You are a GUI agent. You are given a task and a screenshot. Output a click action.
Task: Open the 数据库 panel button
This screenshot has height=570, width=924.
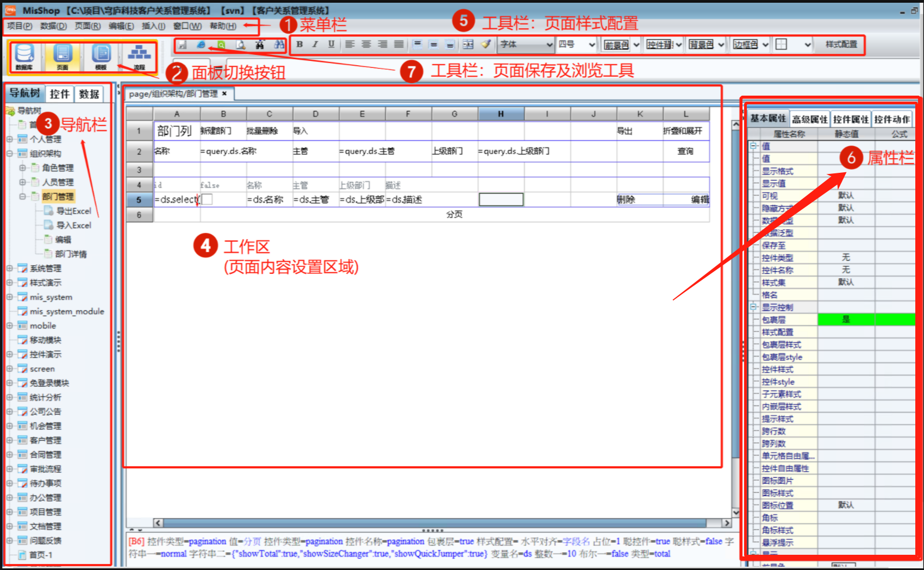(24, 57)
